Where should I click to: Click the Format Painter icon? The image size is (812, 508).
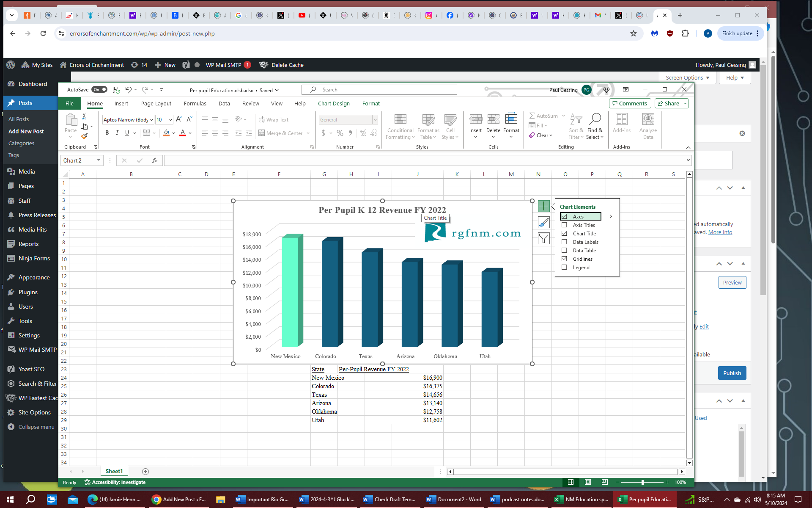pyautogui.click(x=84, y=136)
